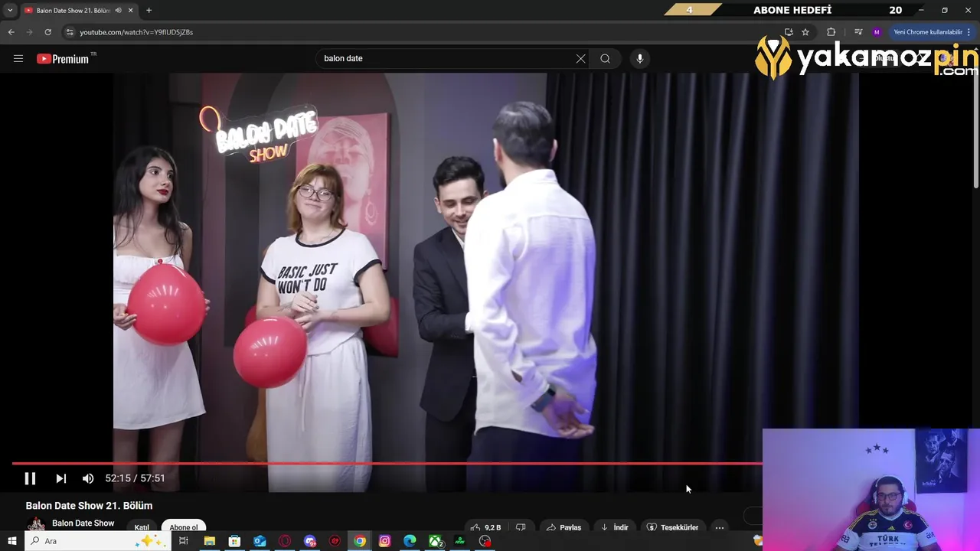Switch to Chrome in the taskbar
The height and width of the screenshot is (551, 980).
tap(360, 541)
